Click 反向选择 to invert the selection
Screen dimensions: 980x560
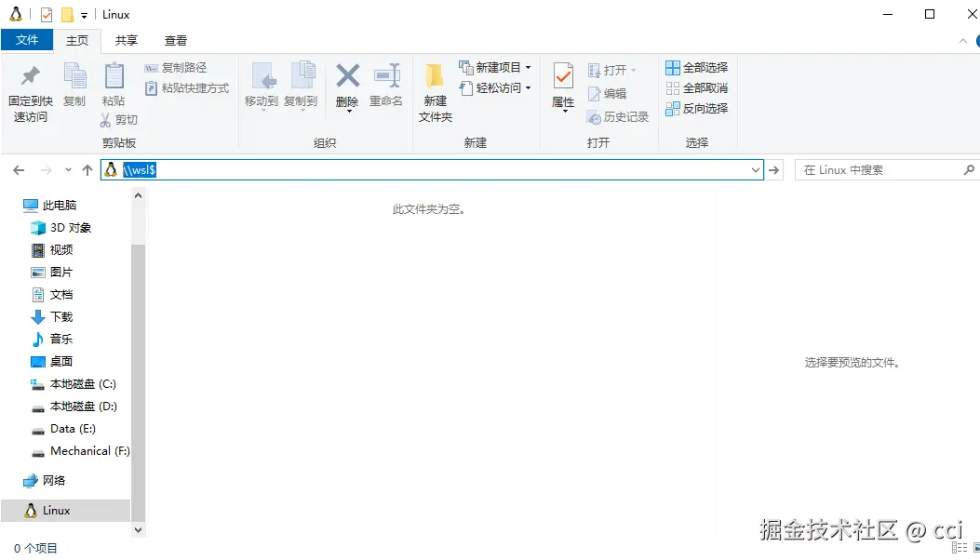tap(698, 108)
